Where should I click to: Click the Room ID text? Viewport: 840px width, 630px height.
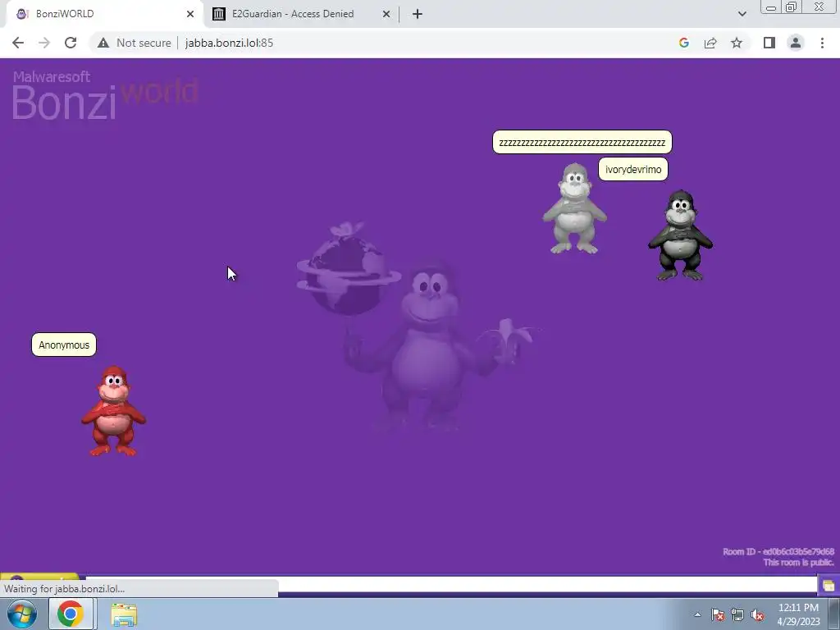click(778, 551)
